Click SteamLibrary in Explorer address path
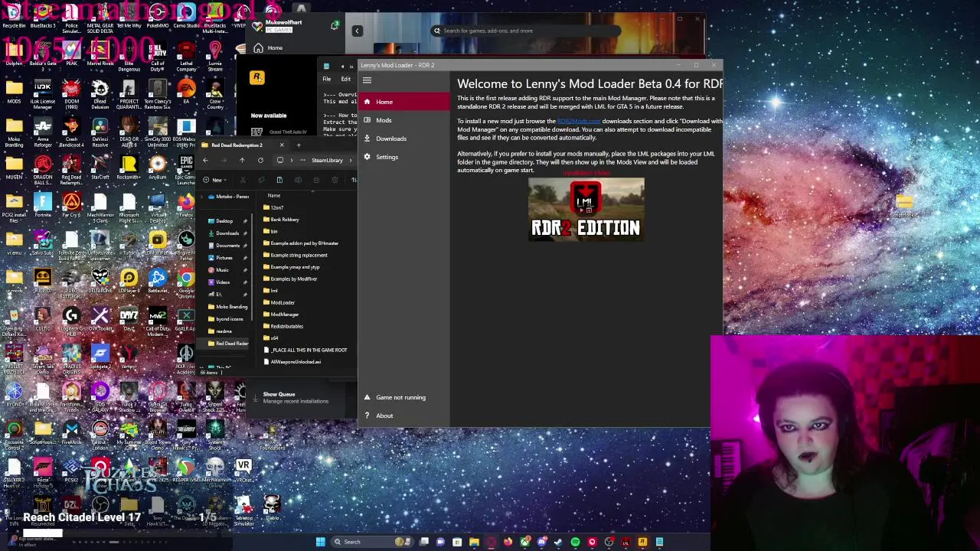The width and height of the screenshot is (980, 551). pyautogui.click(x=327, y=160)
